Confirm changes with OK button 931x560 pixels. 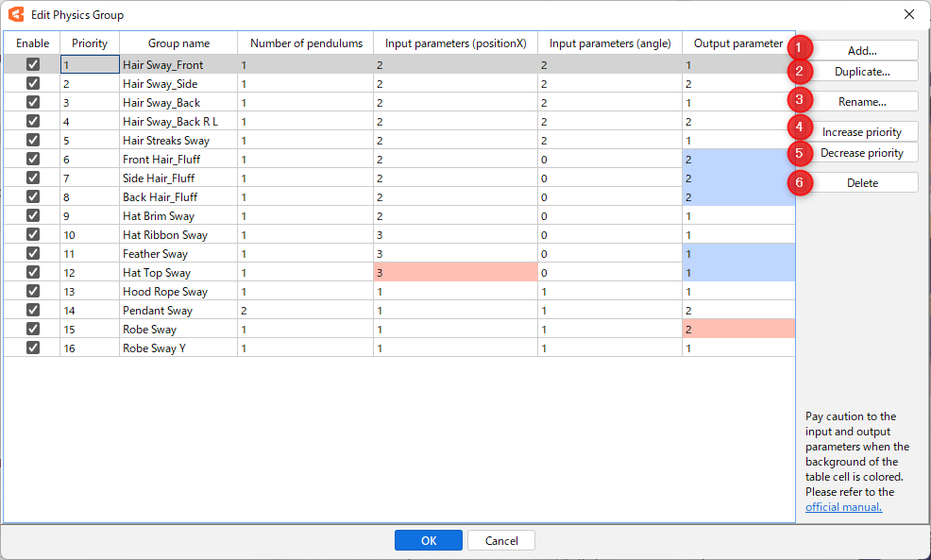(428, 540)
